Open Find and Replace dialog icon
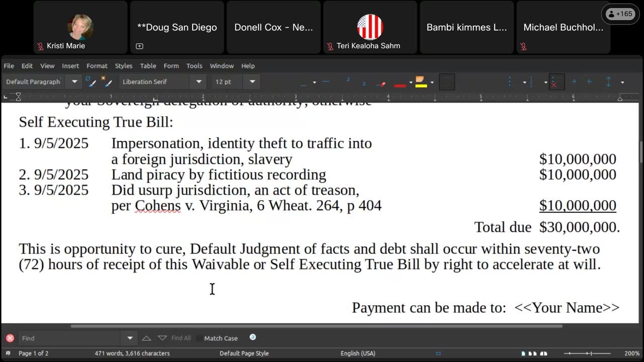 [x=253, y=337]
